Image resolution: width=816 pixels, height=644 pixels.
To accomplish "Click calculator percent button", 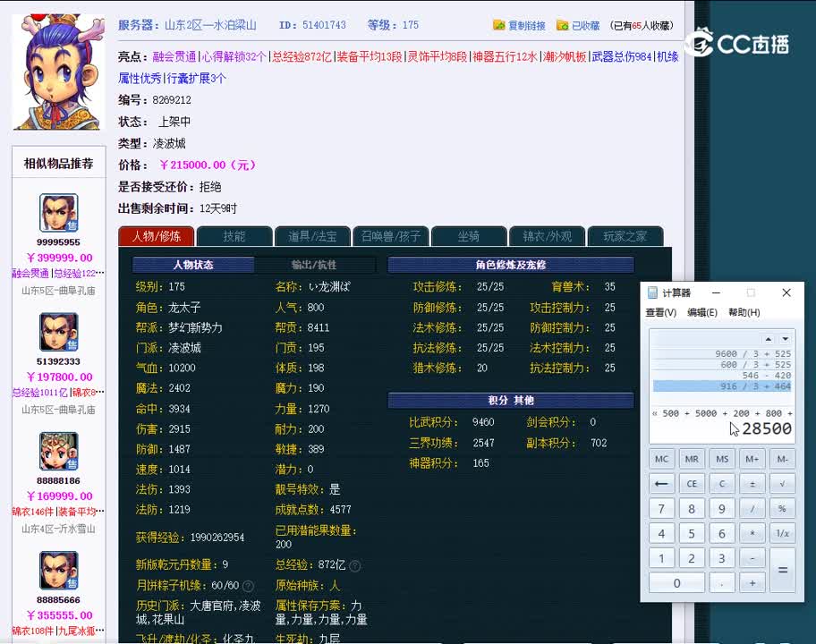I will point(782,509).
